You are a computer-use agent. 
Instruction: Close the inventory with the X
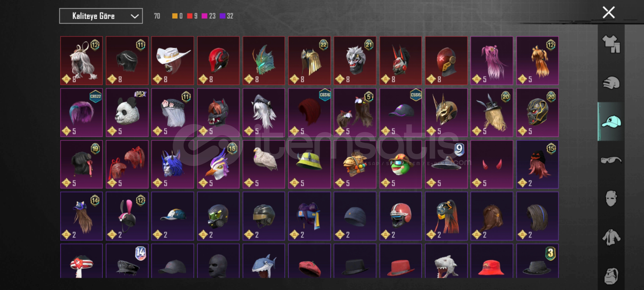pyautogui.click(x=609, y=12)
